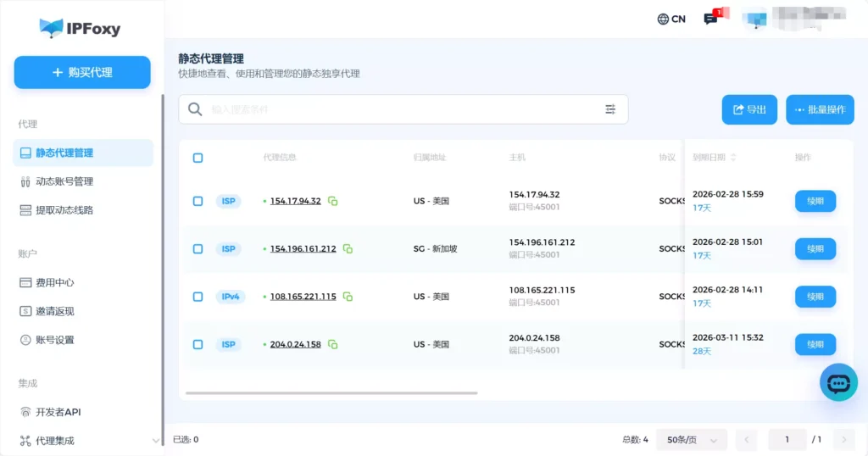Screen dimensions: 868x456
Task: Open the search filter settings icon
Action: (610, 109)
